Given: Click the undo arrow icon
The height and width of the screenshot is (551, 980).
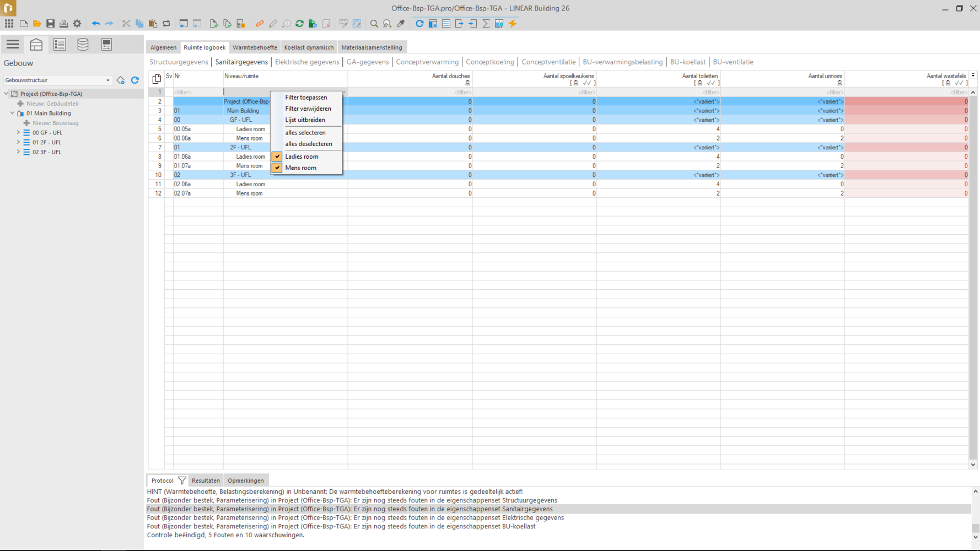Looking at the screenshot, I should [96, 24].
